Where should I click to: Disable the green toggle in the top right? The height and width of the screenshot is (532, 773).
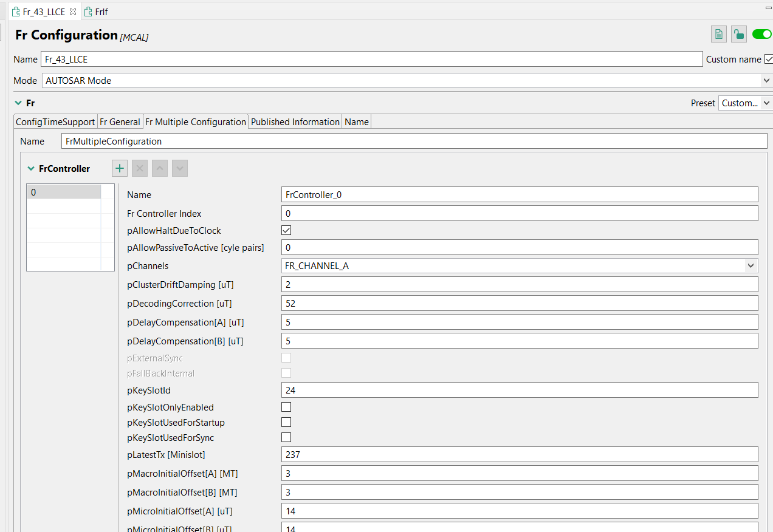point(761,34)
